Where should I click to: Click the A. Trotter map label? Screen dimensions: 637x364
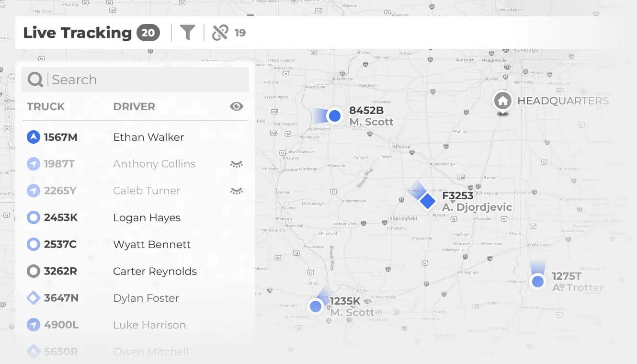tap(578, 288)
